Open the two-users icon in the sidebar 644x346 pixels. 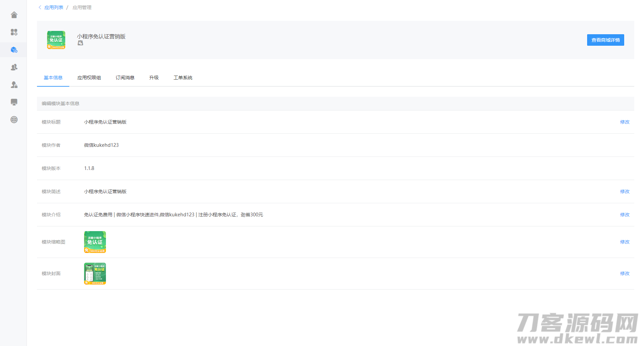click(x=14, y=67)
